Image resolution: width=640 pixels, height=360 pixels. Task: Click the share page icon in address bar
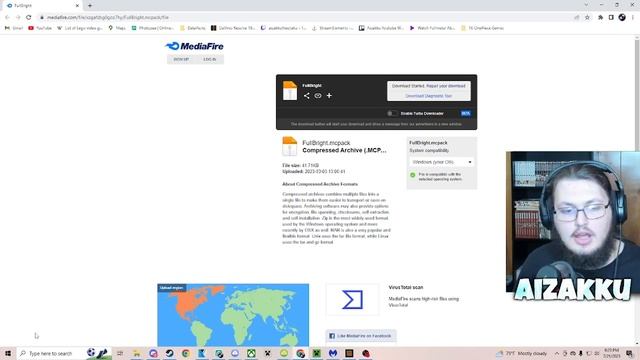point(576,17)
